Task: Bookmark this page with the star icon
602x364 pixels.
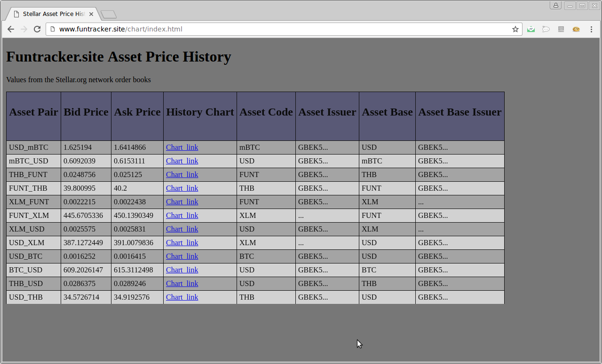Action: coord(515,29)
